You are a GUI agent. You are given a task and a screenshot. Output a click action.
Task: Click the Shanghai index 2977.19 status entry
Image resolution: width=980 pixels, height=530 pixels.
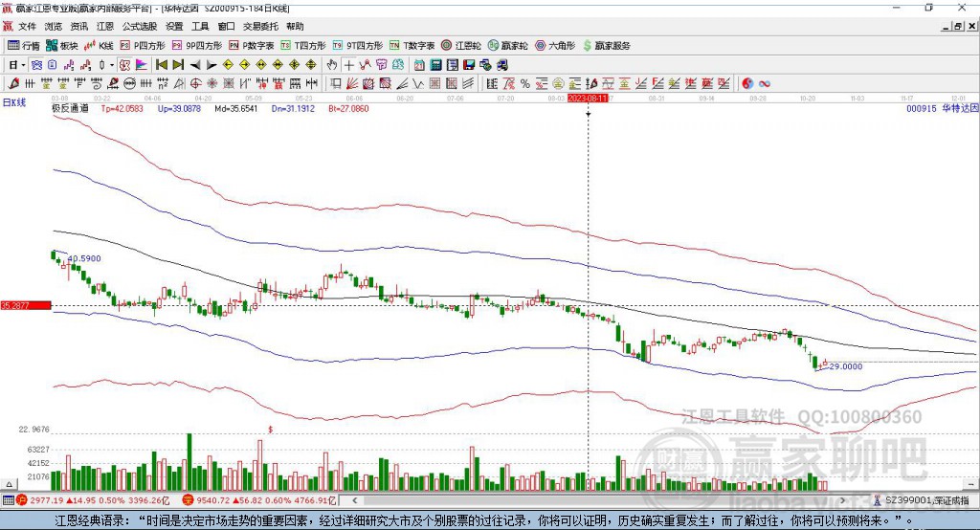coord(94,500)
